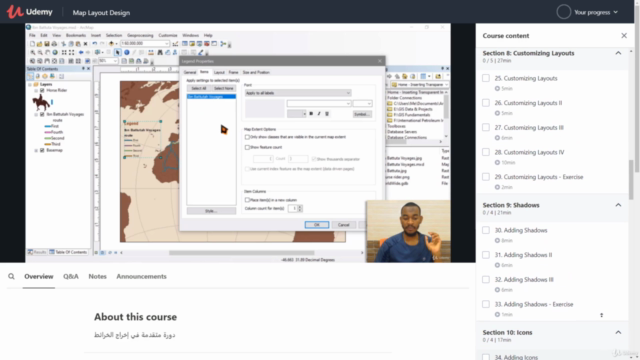Click the ArcMap Open folder icon
The height and width of the screenshot is (360, 640).
pos(40,44)
